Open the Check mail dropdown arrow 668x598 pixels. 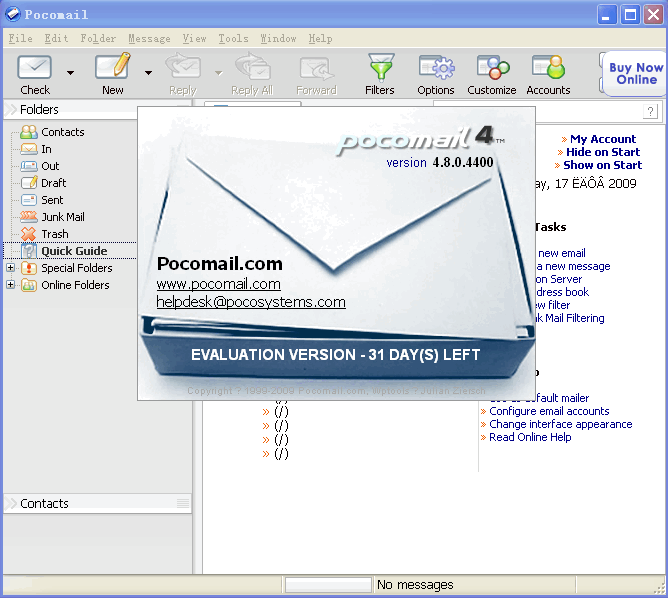coord(70,73)
